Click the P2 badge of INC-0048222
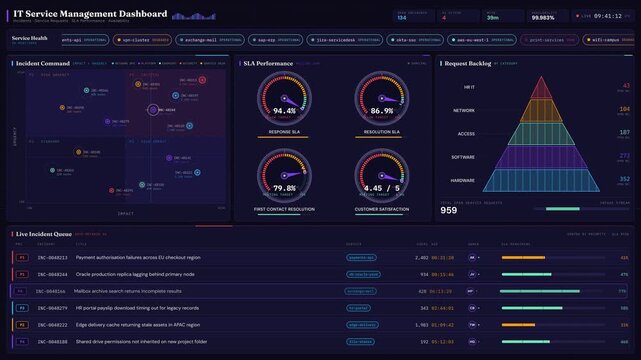The width and height of the screenshot is (641, 360). coord(22,325)
